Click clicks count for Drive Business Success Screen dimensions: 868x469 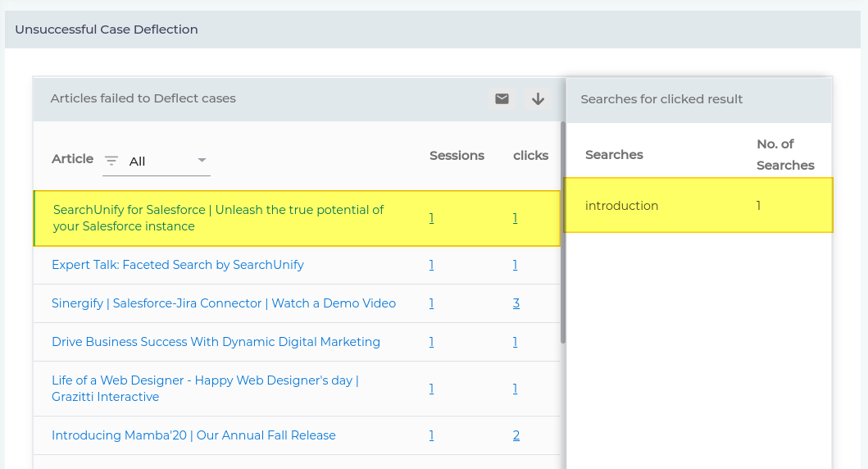(x=515, y=342)
